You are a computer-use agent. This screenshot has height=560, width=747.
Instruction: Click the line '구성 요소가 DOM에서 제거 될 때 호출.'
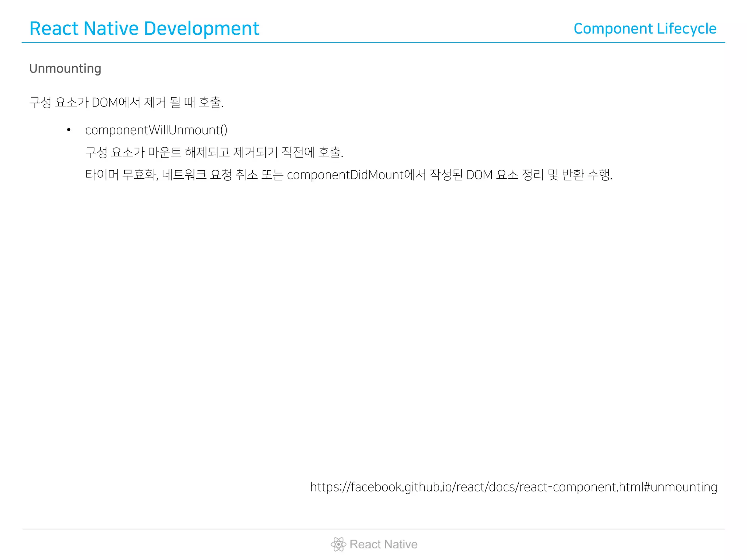(x=126, y=102)
